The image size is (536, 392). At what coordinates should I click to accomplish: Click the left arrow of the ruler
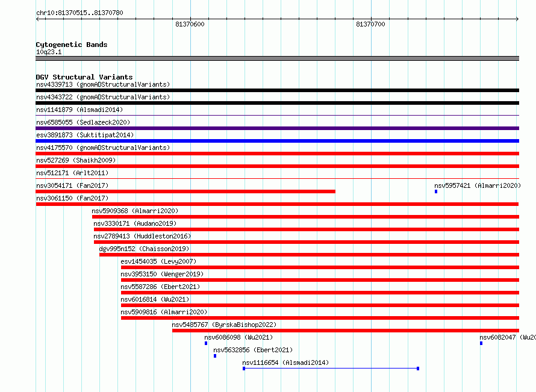(37, 19)
